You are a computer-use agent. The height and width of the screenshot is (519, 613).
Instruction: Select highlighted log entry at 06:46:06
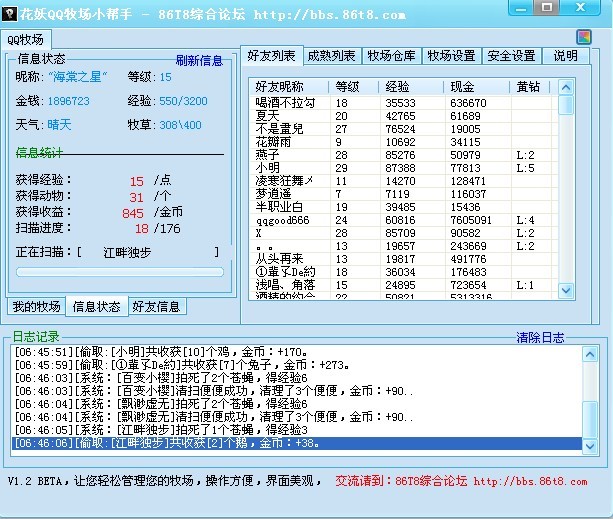coord(297,443)
